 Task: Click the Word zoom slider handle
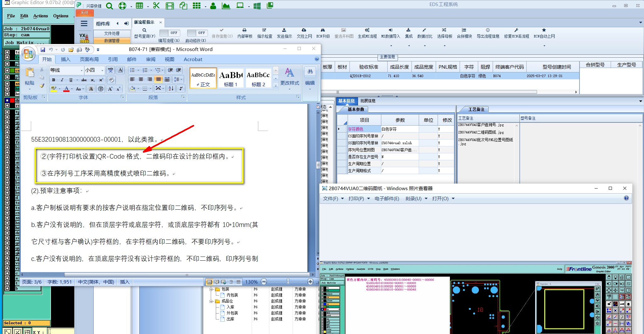click(x=288, y=282)
